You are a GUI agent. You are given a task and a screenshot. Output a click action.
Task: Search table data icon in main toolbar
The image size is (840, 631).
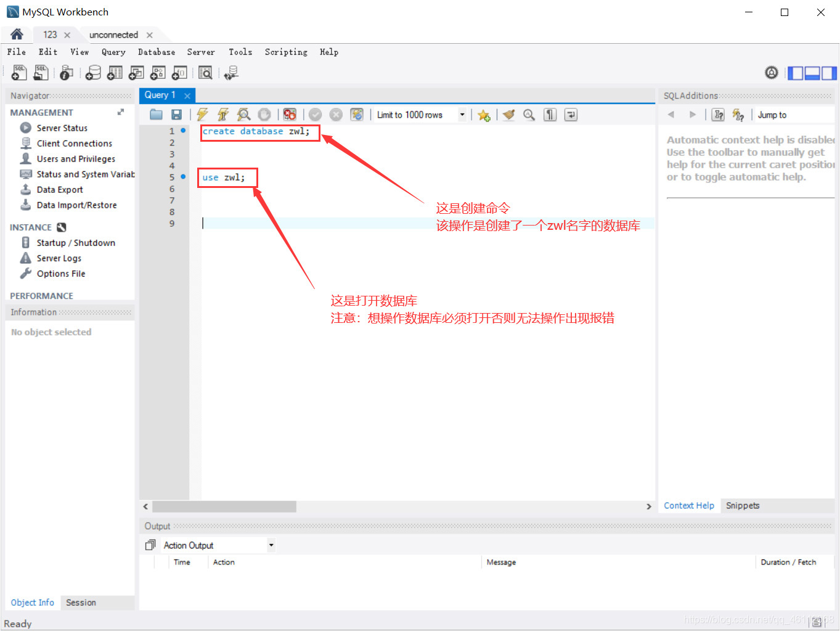point(205,73)
